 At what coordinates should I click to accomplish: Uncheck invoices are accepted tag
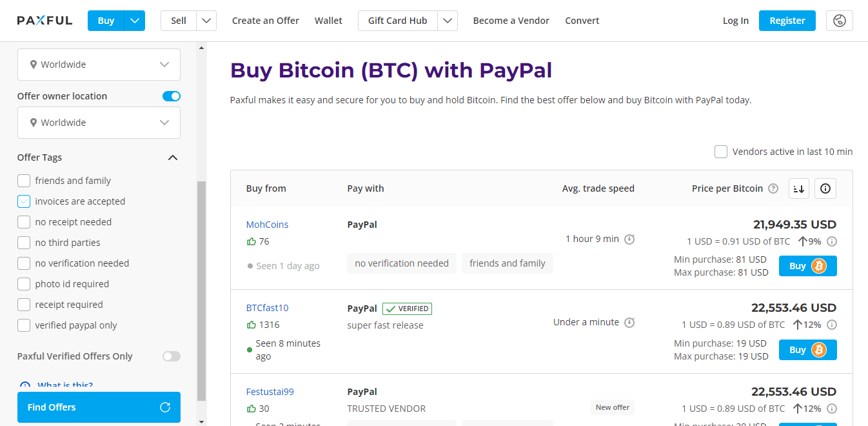(x=24, y=201)
